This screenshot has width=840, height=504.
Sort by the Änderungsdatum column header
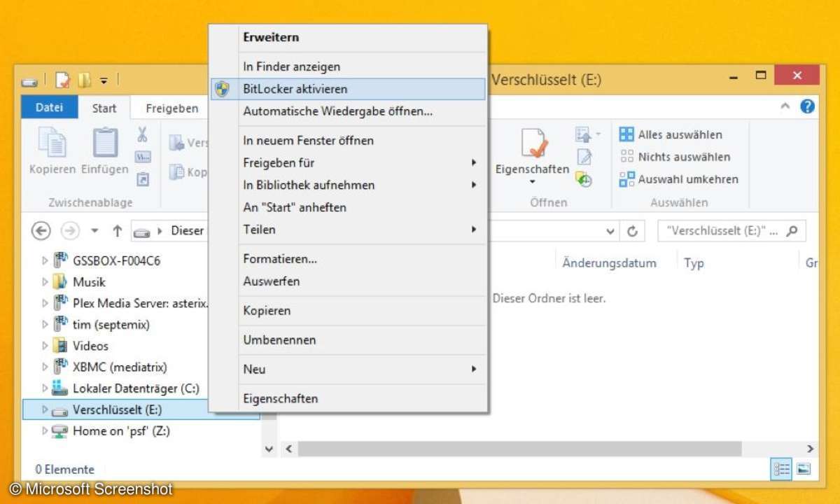[x=610, y=263]
